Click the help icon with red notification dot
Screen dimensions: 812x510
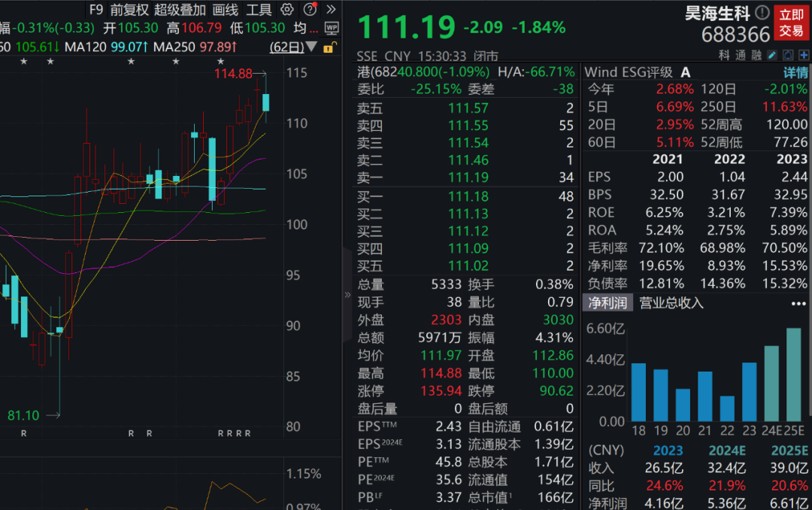coord(310,9)
